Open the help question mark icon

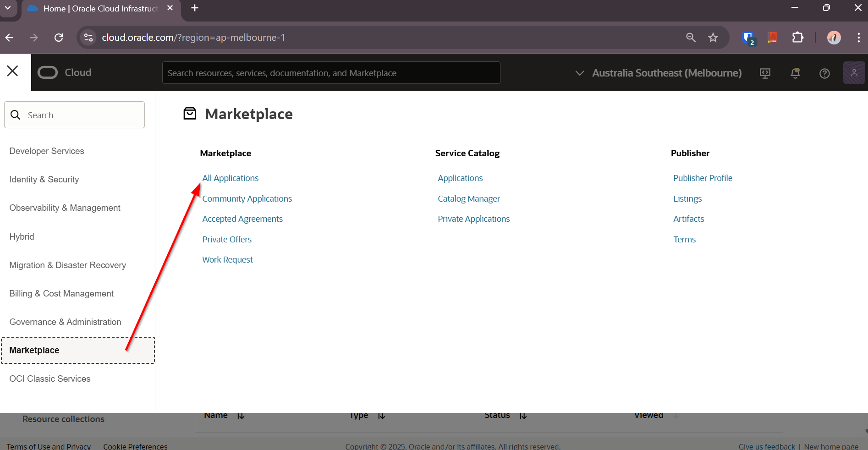pos(824,73)
